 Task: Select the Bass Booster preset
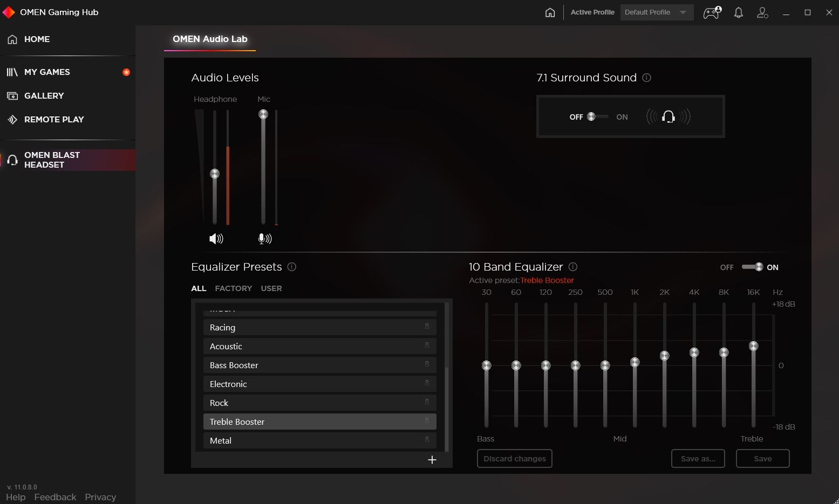319,365
